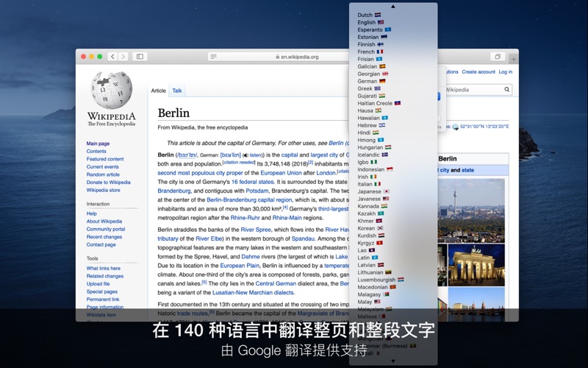588x368 pixels.
Task: Click Donate to Wikipedia link
Action: click(x=108, y=183)
